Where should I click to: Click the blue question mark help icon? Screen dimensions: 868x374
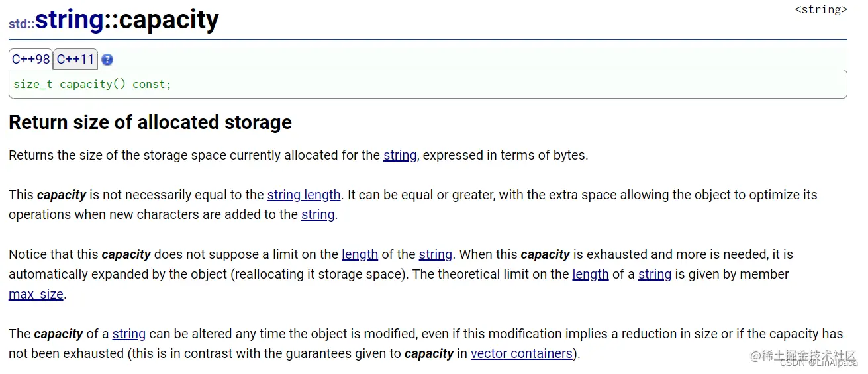tap(107, 60)
